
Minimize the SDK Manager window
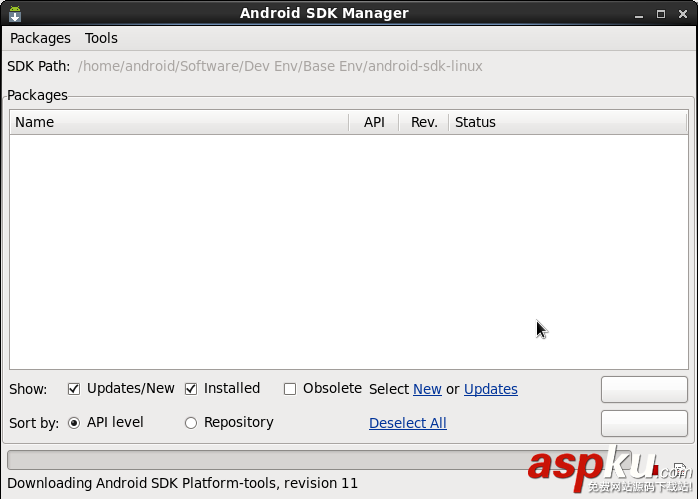coord(639,14)
